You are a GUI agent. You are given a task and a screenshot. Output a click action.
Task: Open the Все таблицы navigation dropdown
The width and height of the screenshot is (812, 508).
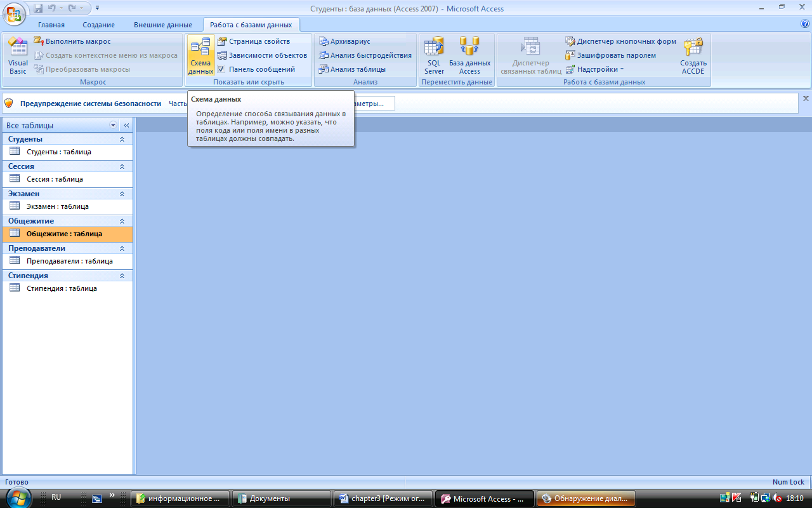pos(114,126)
